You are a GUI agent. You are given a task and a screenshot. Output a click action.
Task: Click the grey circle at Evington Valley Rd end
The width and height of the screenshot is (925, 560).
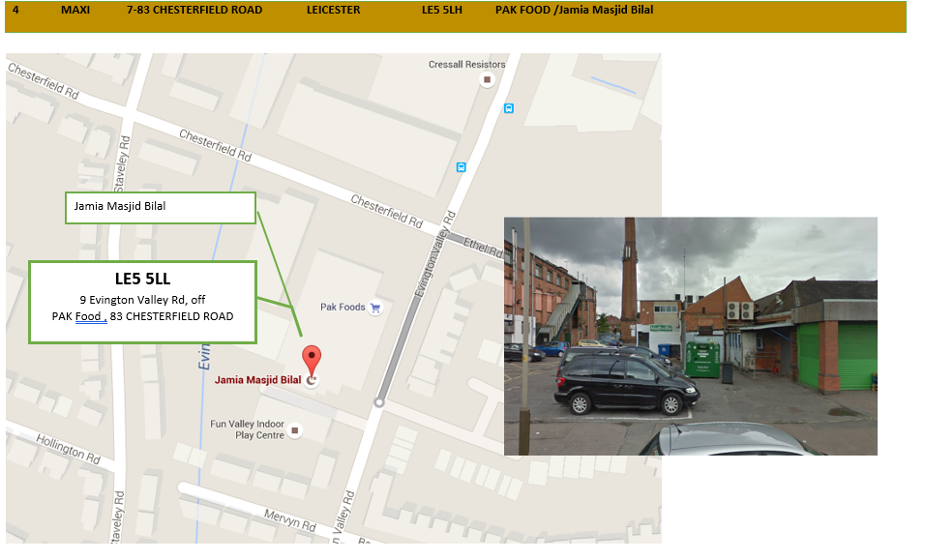coord(379,402)
